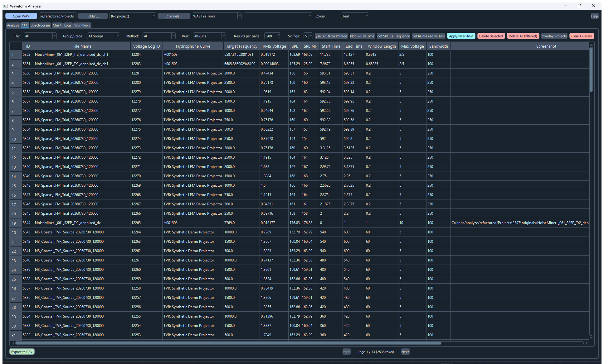Click the Waveform Analyser title bar icon
The height and width of the screenshot is (364, 604).
tap(6, 6)
